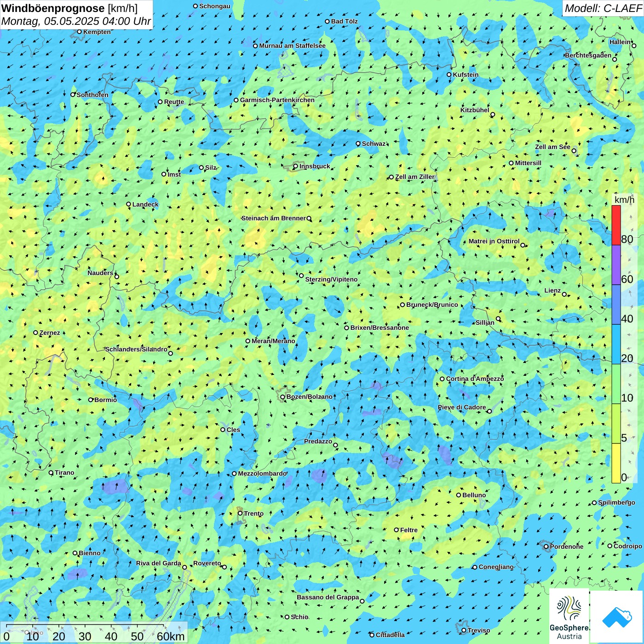
Task: Click the Pordenone city marker
Action: coord(546,547)
